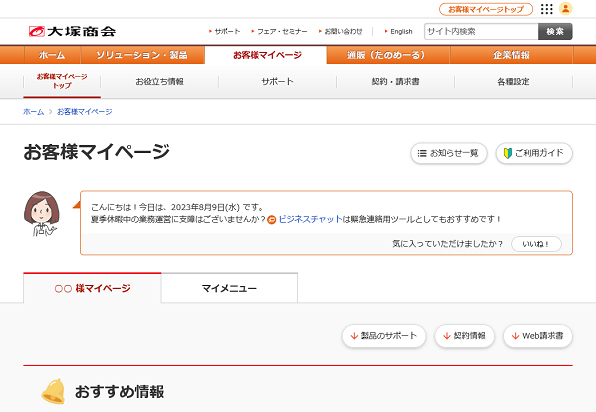This screenshot has width=596, height=412.
Task: Open the サポート sub-menu item
Action: click(277, 81)
